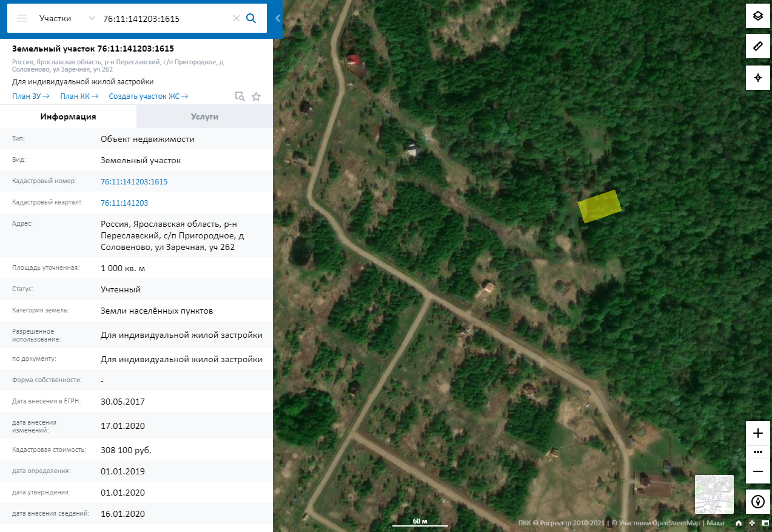This screenshot has height=532, width=772.
Task: Activate the ruler measure tool
Action: coord(757,46)
